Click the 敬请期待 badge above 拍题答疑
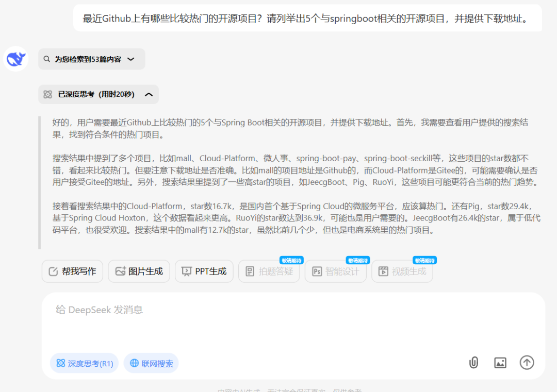 [291, 260]
